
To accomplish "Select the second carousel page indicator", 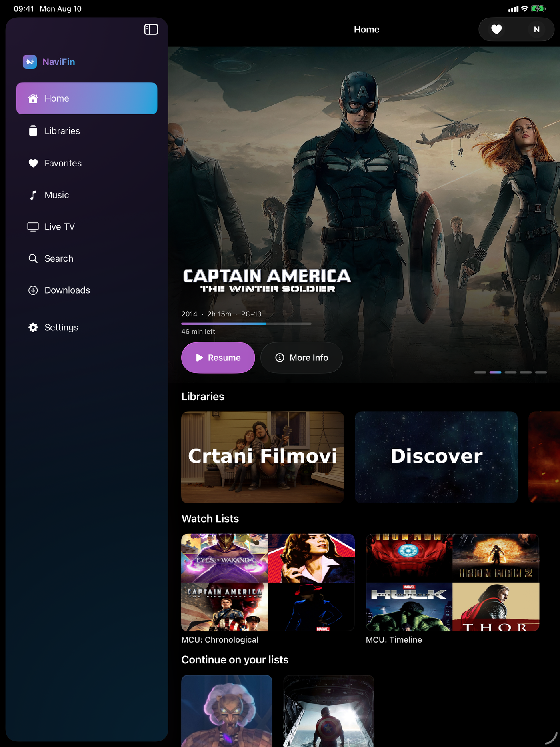I will [x=495, y=372].
